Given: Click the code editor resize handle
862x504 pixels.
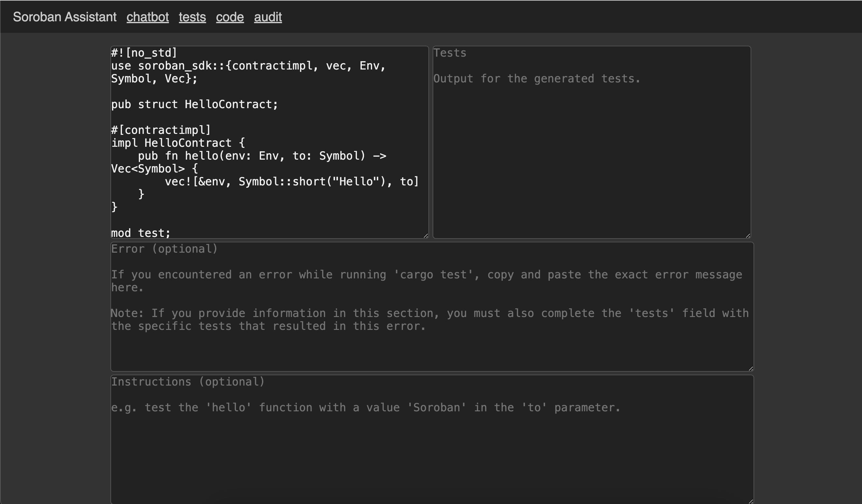Looking at the screenshot, I should click(426, 235).
